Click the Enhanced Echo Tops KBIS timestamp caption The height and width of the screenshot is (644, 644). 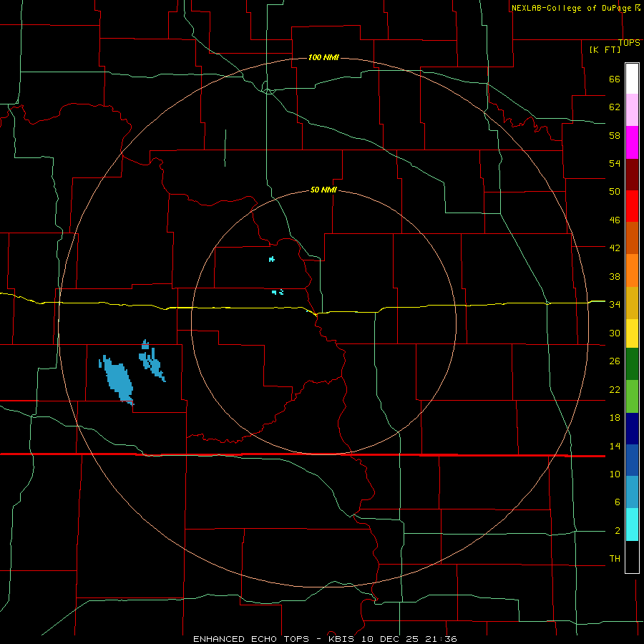(325, 639)
